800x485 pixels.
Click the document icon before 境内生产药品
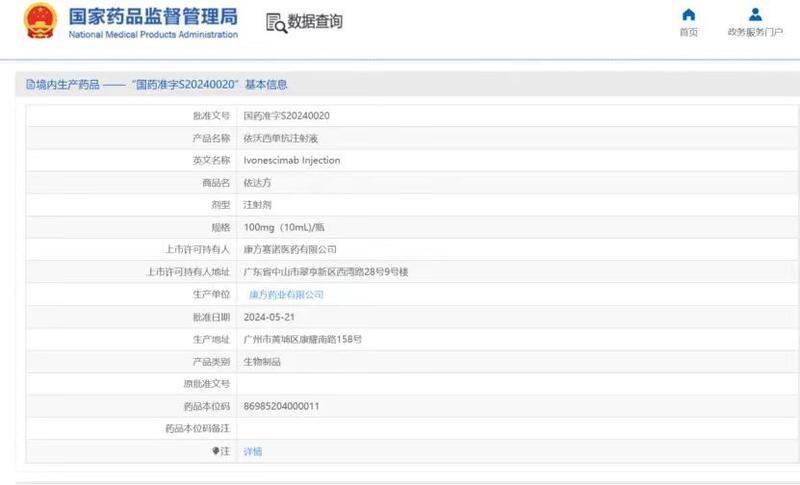click(30, 85)
